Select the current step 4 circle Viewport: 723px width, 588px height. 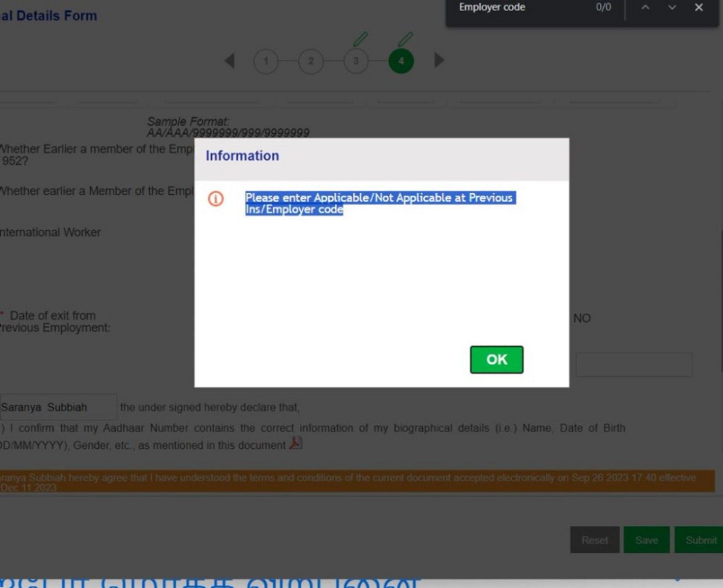(x=402, y=60)
